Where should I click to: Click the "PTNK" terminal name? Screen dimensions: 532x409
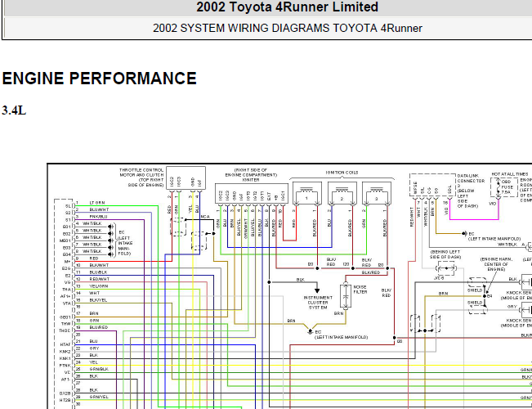[x=65, y=366]
